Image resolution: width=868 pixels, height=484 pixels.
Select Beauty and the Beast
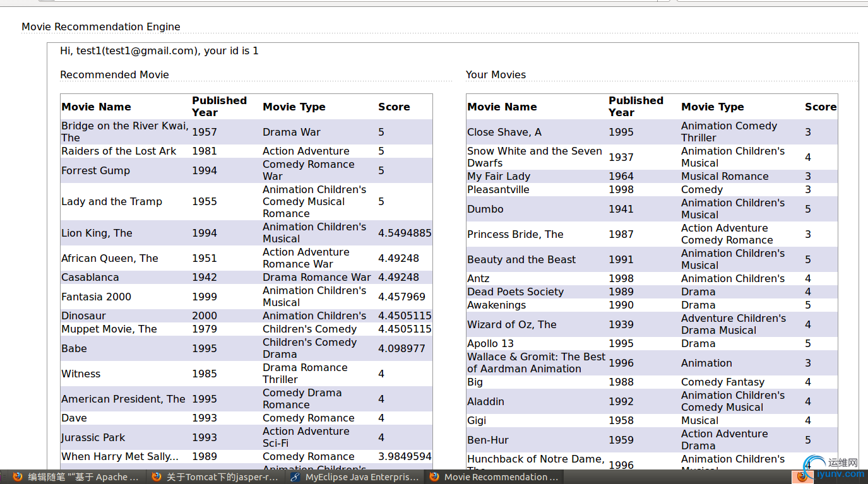tap(521, 259)
